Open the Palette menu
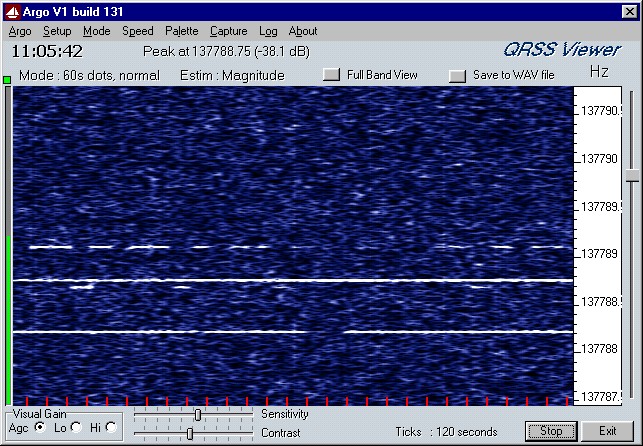643x446 pixels. point(182,31)
